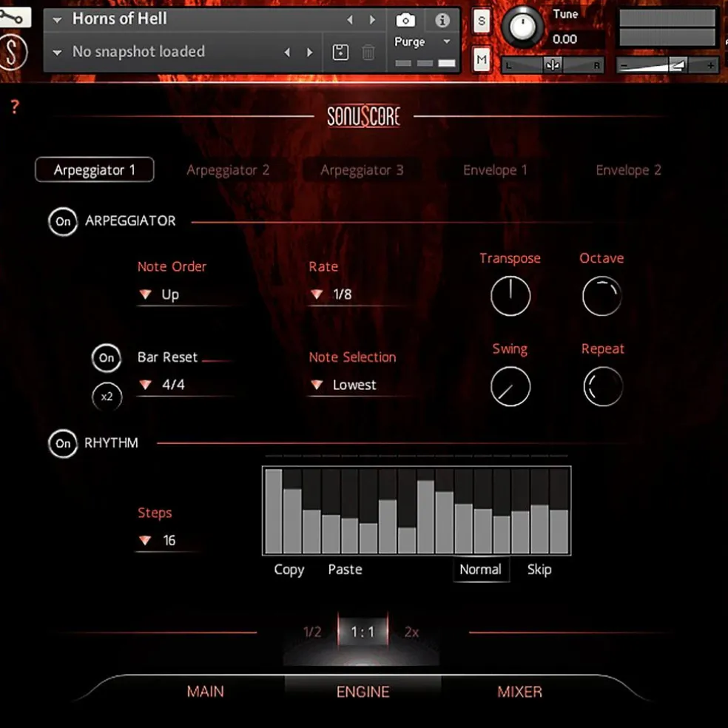Screen dimensions: 728x728
Task: Toggle the Arpeggiator On button
Action: [x=63, y=221]
